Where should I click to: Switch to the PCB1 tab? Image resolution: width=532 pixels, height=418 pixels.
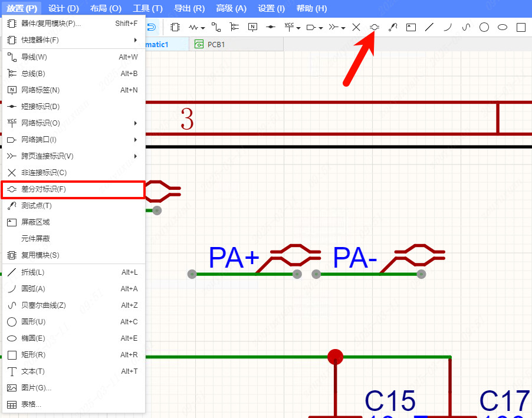point(216,44)
